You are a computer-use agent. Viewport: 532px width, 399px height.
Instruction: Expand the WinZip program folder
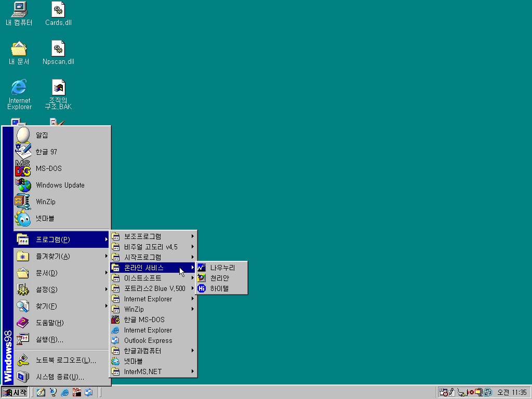point(153,309)
